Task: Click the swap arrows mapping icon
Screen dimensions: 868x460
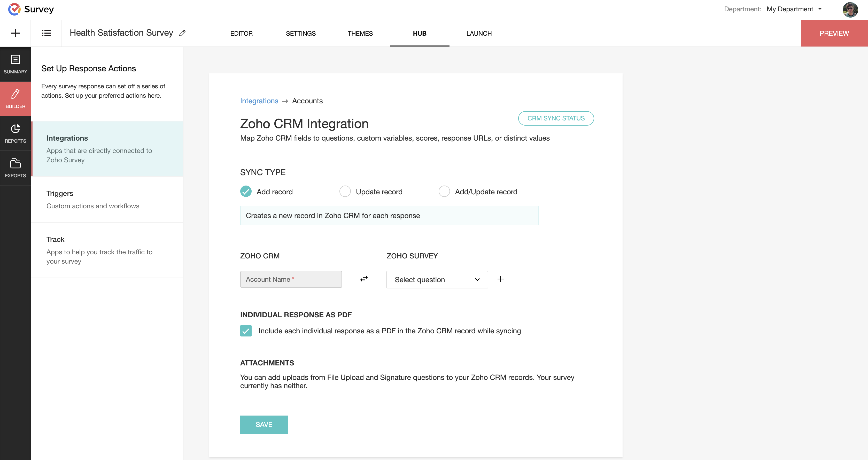Action: 364,279
